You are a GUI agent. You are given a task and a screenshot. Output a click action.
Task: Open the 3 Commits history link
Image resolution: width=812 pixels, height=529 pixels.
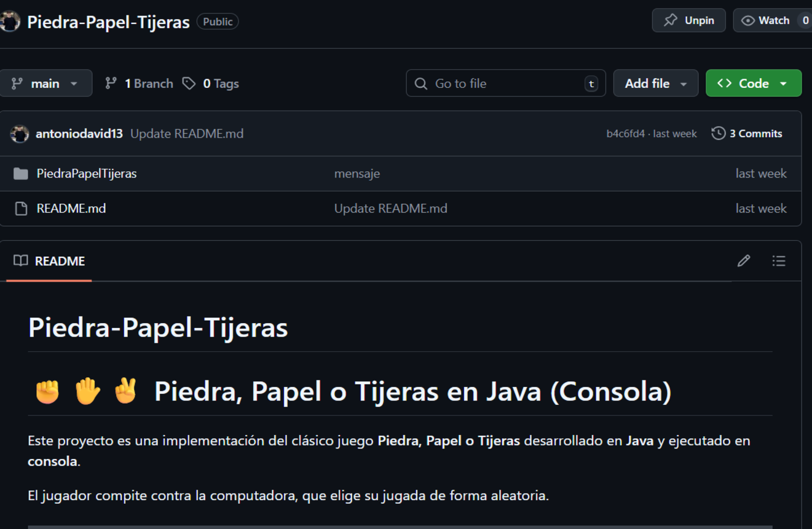[755, 133]
